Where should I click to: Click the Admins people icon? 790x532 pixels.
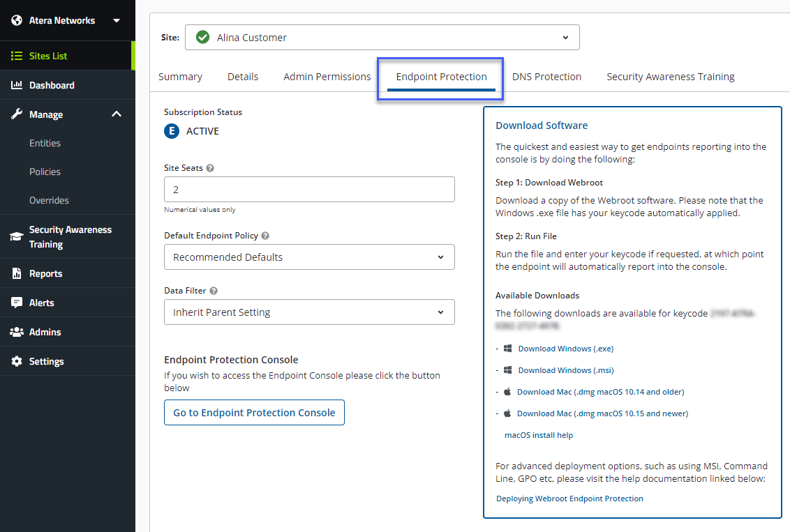click(17, 332)
